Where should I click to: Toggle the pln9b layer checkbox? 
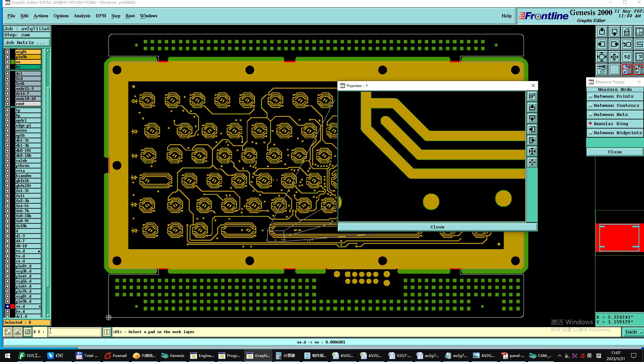coord(8,57)
